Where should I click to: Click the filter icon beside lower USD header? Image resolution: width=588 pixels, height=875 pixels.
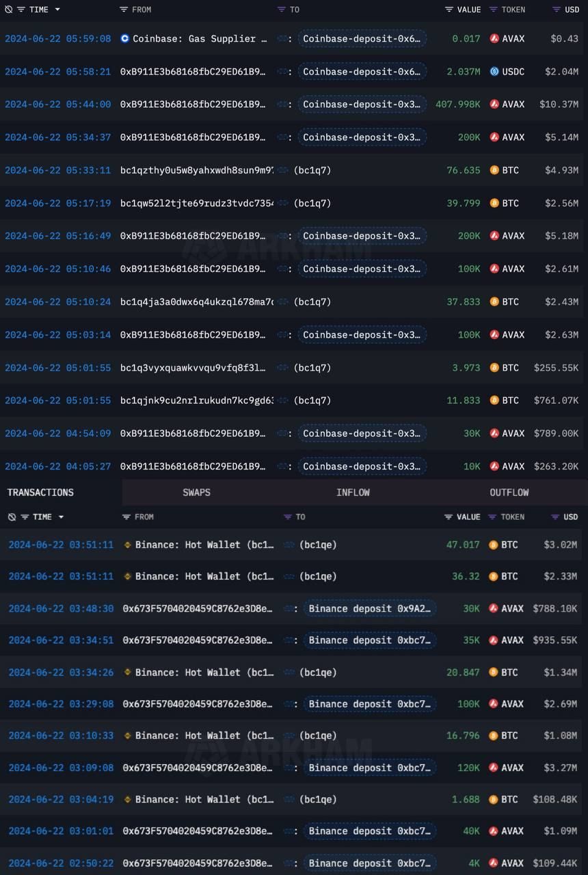click(556, 517)
